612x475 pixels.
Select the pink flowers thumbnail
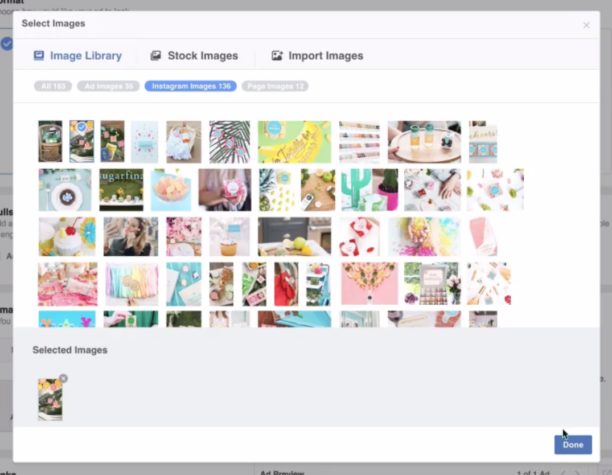tap(184, 237)
